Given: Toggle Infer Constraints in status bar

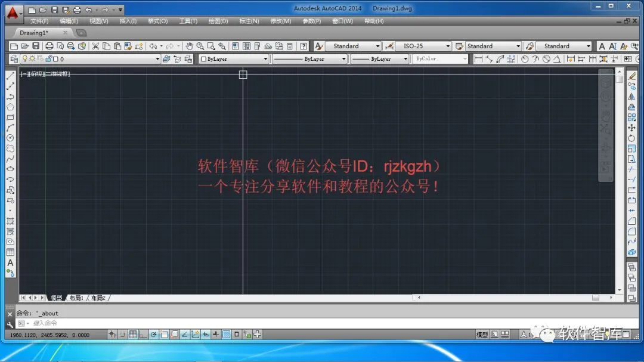Looking at the screenshot, I should tap(112, 335).
